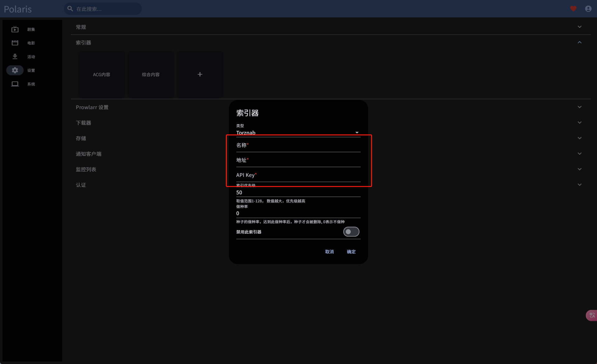The width and height of the screenshot is (597, 364).
Task: Open the 剧集 (TV series) sidebar icon
Action: point(15,29)
